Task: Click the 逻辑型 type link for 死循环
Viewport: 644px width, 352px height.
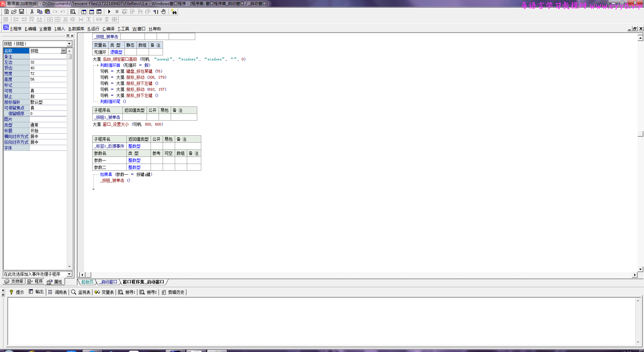Action: [x=116, y=52]
